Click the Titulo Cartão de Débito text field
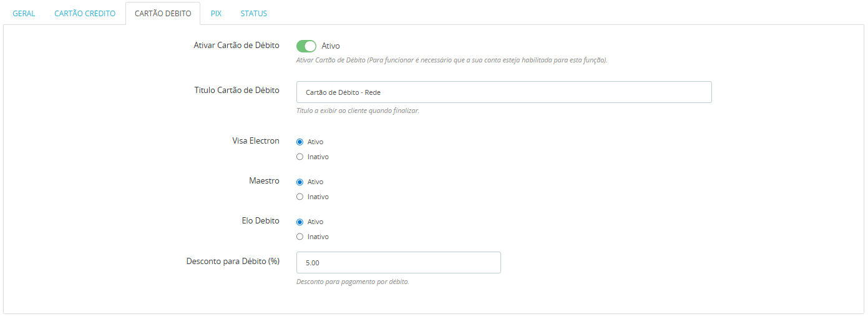 click(504, 92)
